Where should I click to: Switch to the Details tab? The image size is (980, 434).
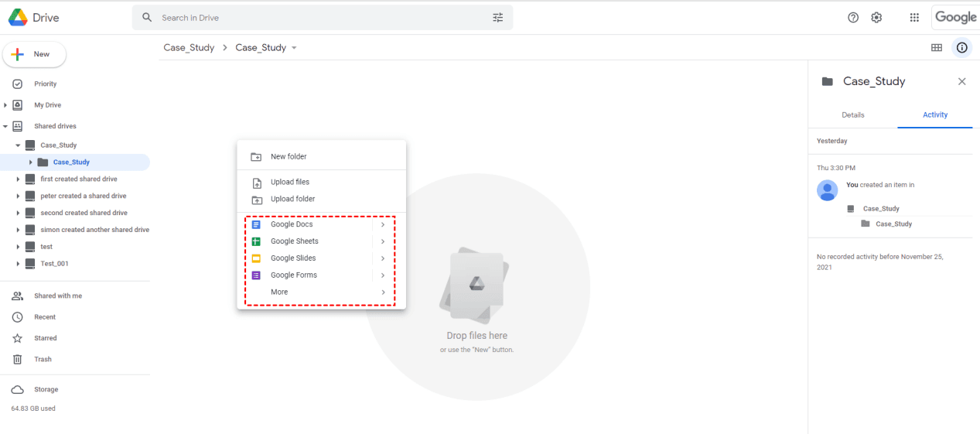pyautogui.click(x=853, y=115)
